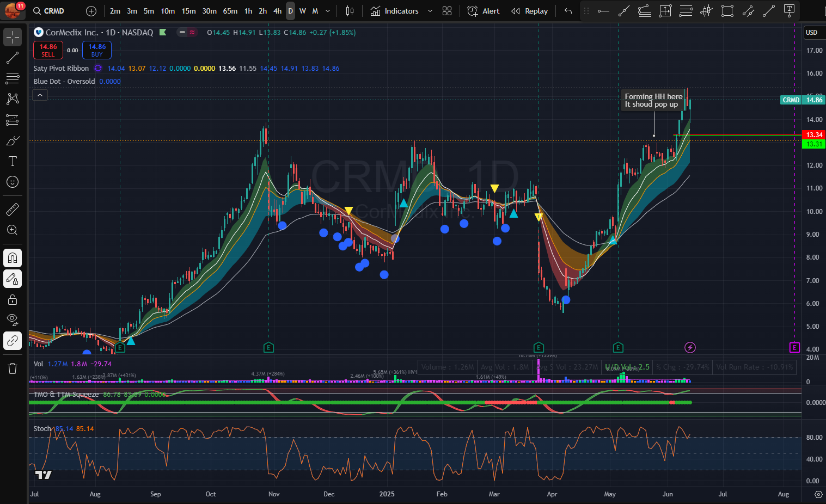Select the text tool
The image size is (826, 504).
(13, 161)
